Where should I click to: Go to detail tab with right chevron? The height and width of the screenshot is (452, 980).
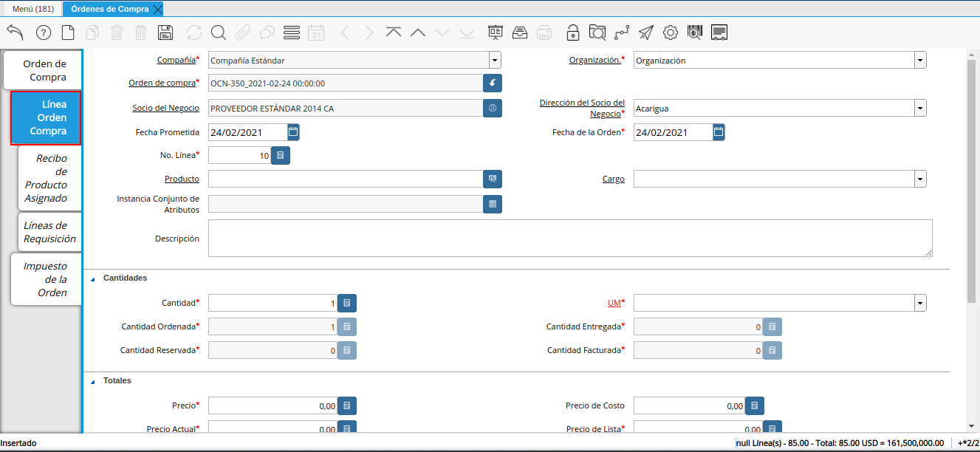[x=369, y=32]
